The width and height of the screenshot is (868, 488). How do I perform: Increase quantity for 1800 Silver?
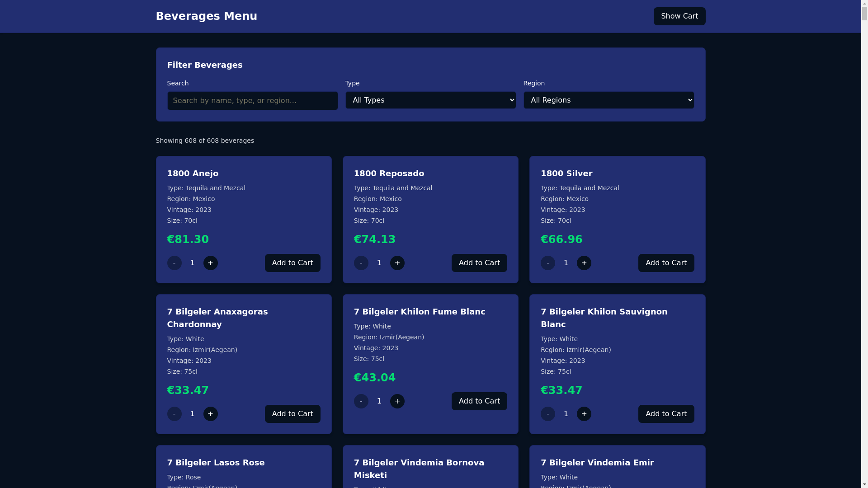[584, 263]
